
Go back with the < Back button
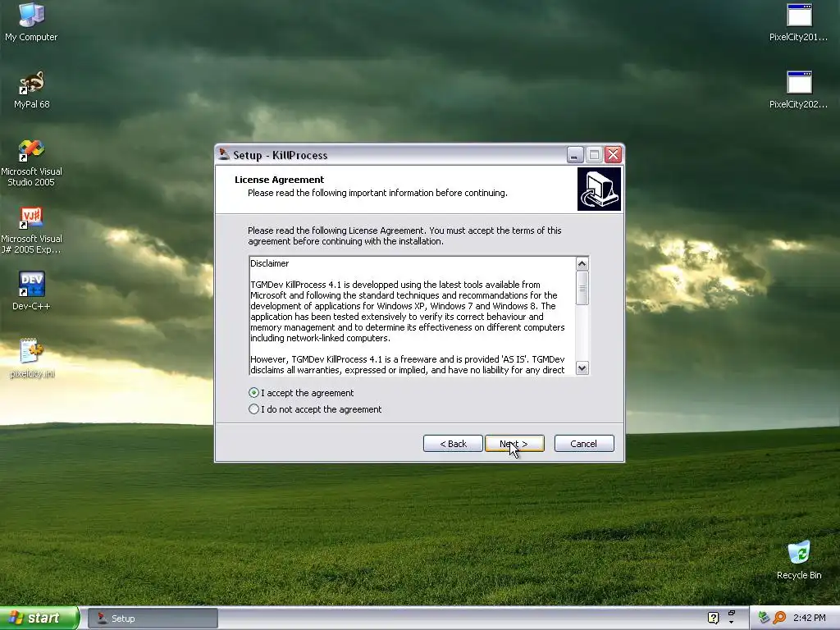click(453, 444)
